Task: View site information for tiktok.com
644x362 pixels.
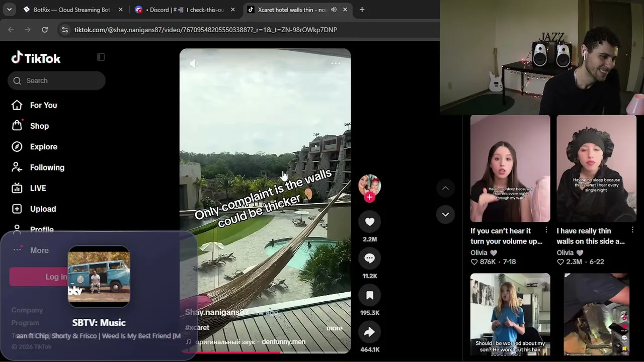Action: [65, 30]
